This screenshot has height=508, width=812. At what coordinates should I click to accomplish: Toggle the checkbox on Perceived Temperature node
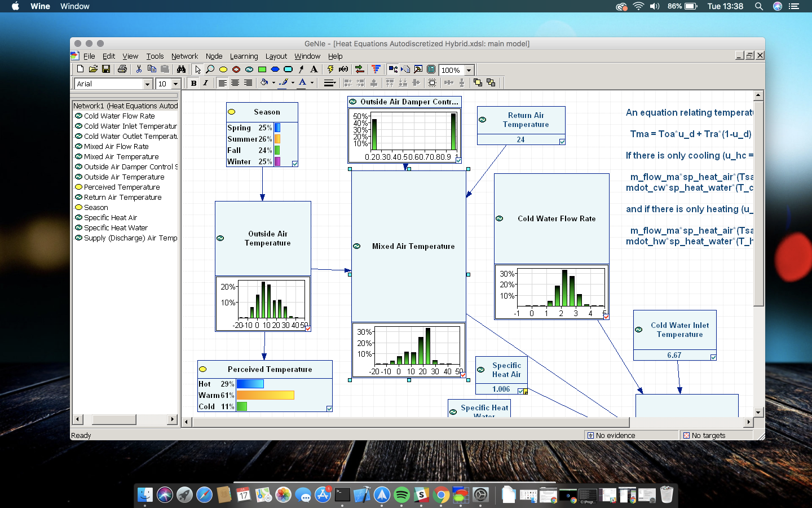click(x=329, y=408)
